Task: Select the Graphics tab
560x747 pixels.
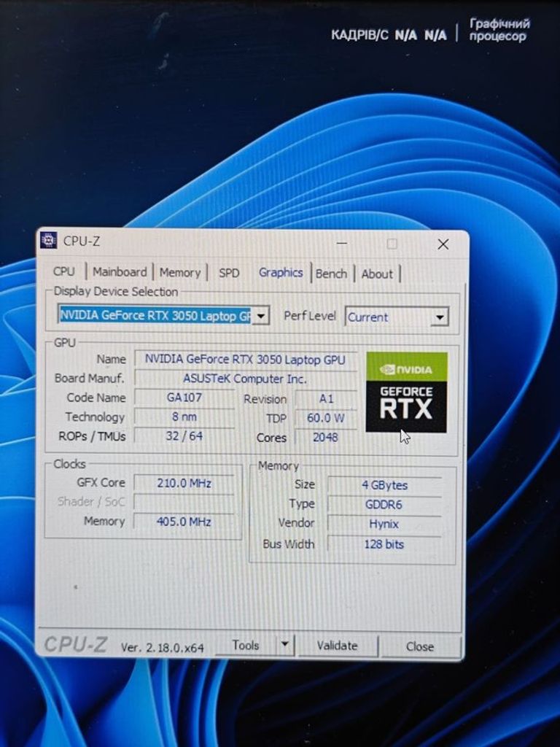Action: [281, 273]
